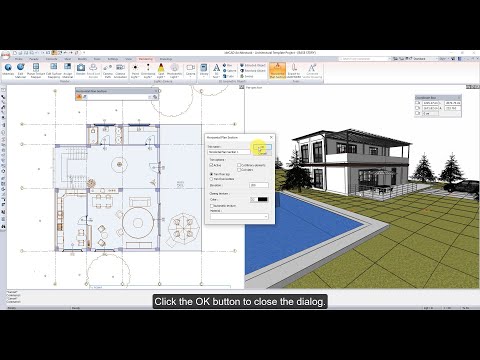The image size is (480, 360).
Task: Open the Material dropdown in the dialog
Action: pos(239,217)
